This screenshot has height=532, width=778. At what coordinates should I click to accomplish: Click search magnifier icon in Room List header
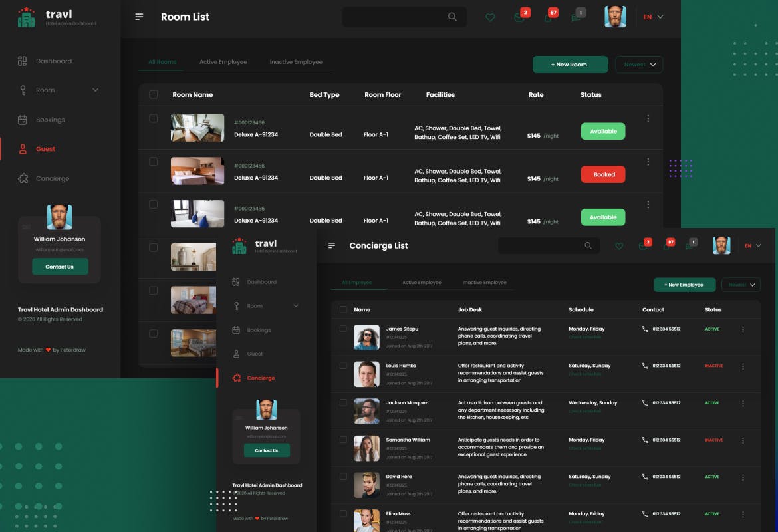(452, 17)
